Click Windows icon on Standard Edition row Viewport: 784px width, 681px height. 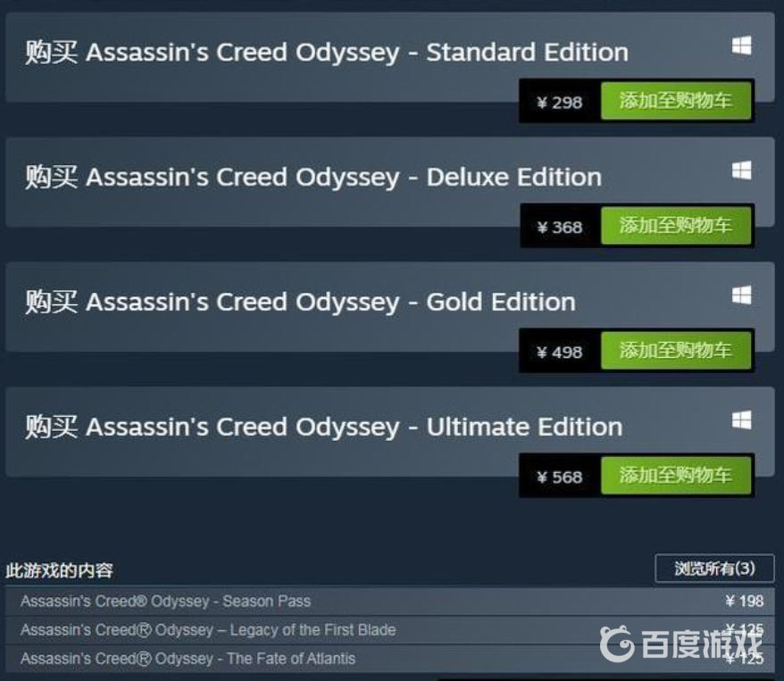741,46
